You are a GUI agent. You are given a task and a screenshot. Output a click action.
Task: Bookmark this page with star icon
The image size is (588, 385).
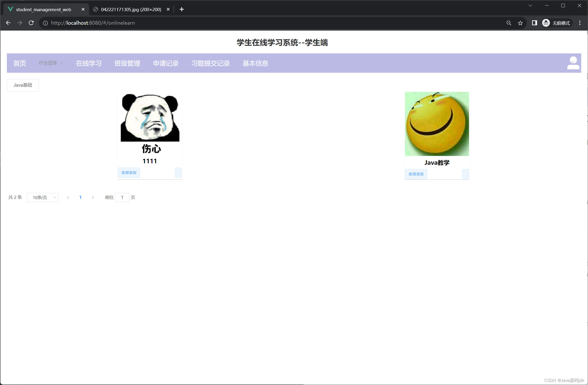point(520,23)
